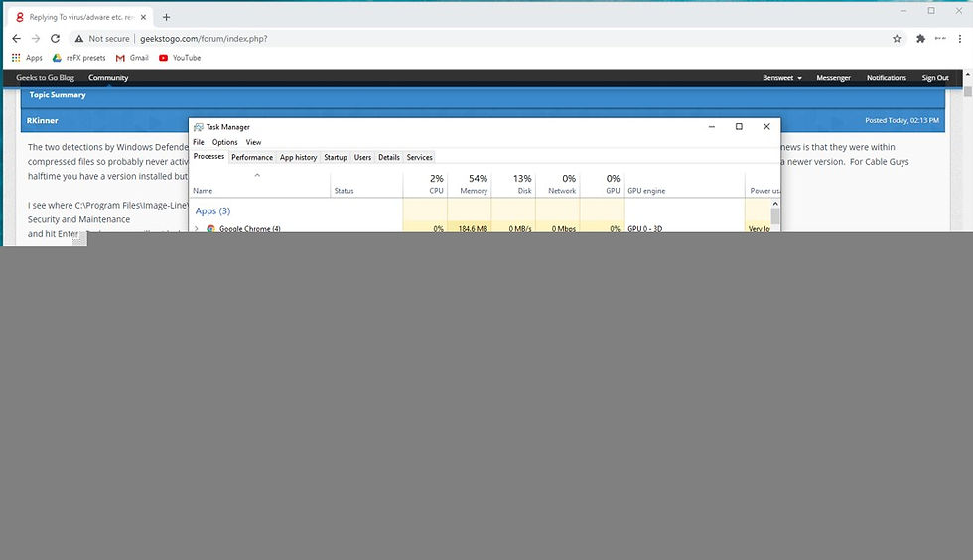Click Task Manager title bar icon
Image resolution: width=973 pixels, height=560 pixels.
click(198, 127)
